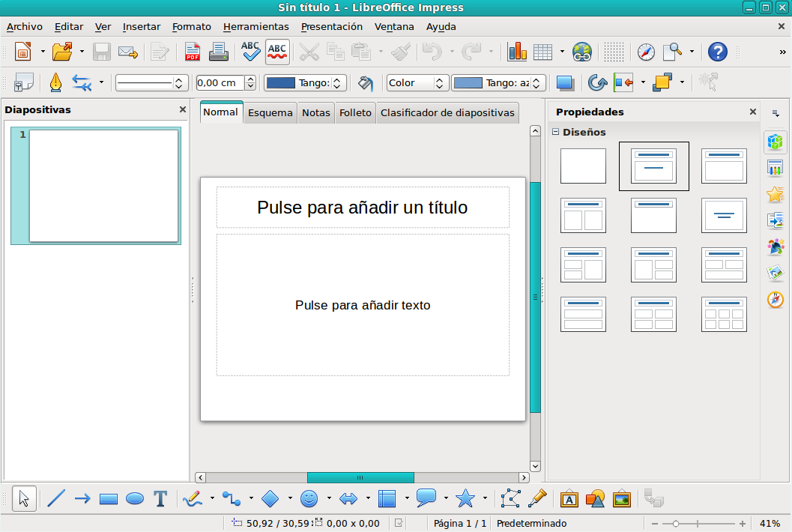Click the dark blue line color swatch
The width and height of the screenshot is (792, 532).
280,83
